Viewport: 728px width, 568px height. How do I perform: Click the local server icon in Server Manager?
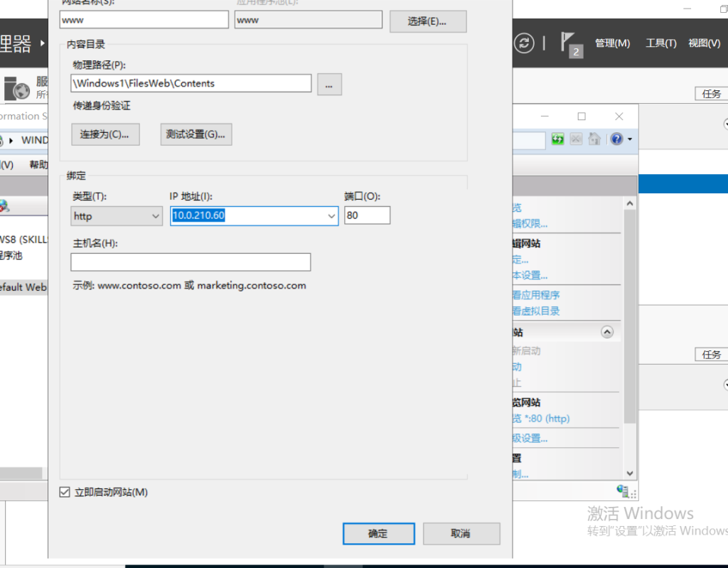tap(17, 89)
